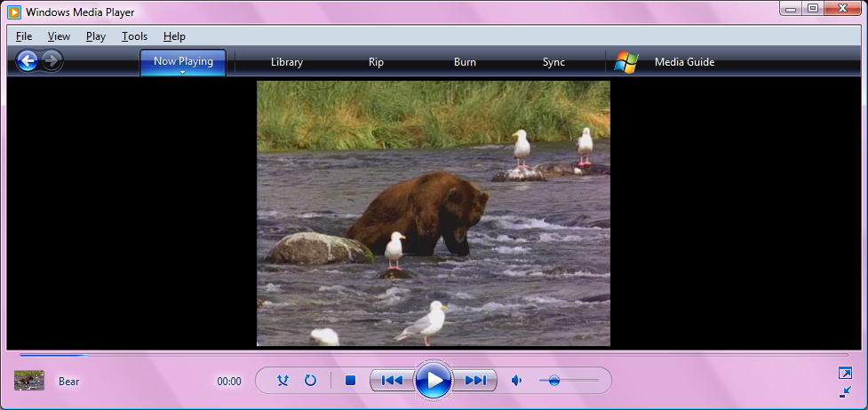Open the Media Guide
This screenshot has height=410, width=868.
point(684,62)
